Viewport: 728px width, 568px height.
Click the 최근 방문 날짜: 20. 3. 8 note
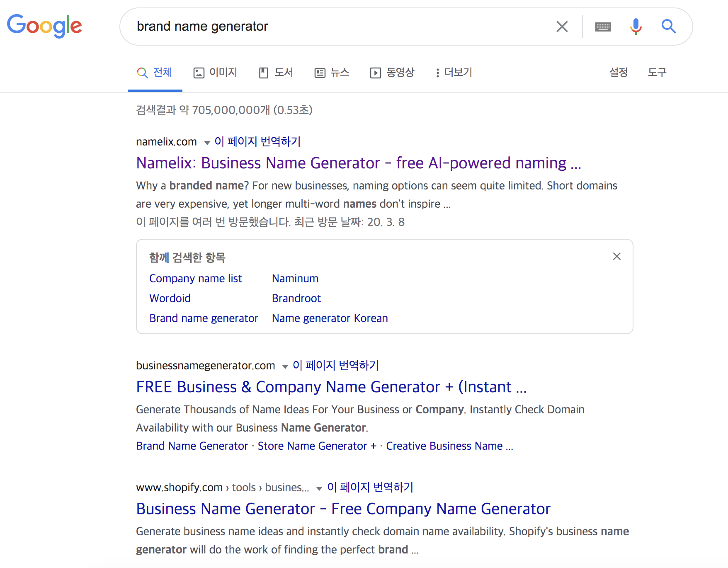[349, 222]
